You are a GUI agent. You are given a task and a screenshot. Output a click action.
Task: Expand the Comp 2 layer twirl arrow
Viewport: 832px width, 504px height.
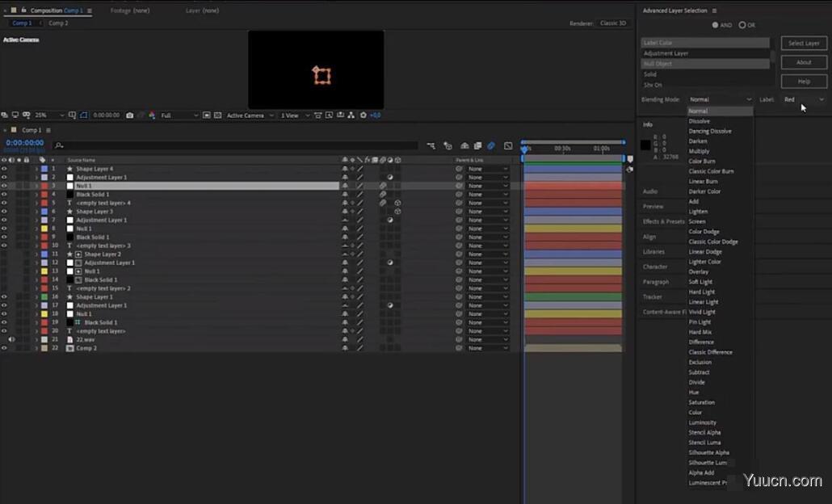[x=36, y=348]
